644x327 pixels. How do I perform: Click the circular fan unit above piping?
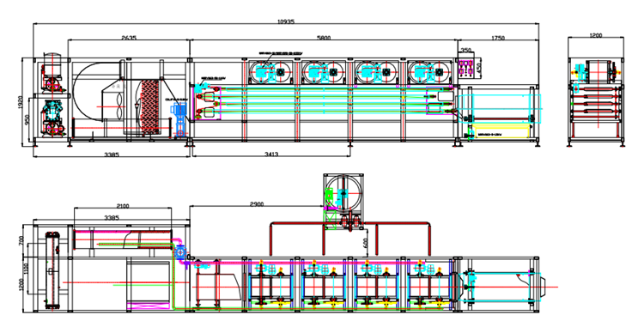pos(343,192)
